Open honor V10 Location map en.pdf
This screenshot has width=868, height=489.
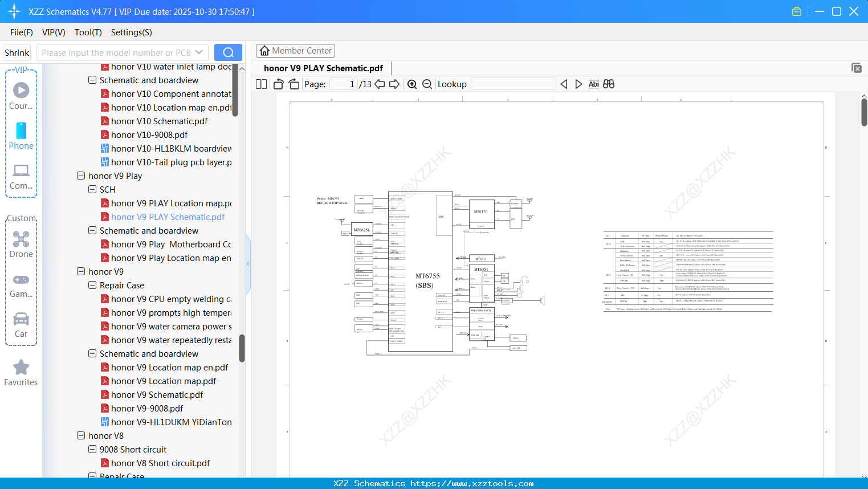pyautogui.click(x=166, y=108)
